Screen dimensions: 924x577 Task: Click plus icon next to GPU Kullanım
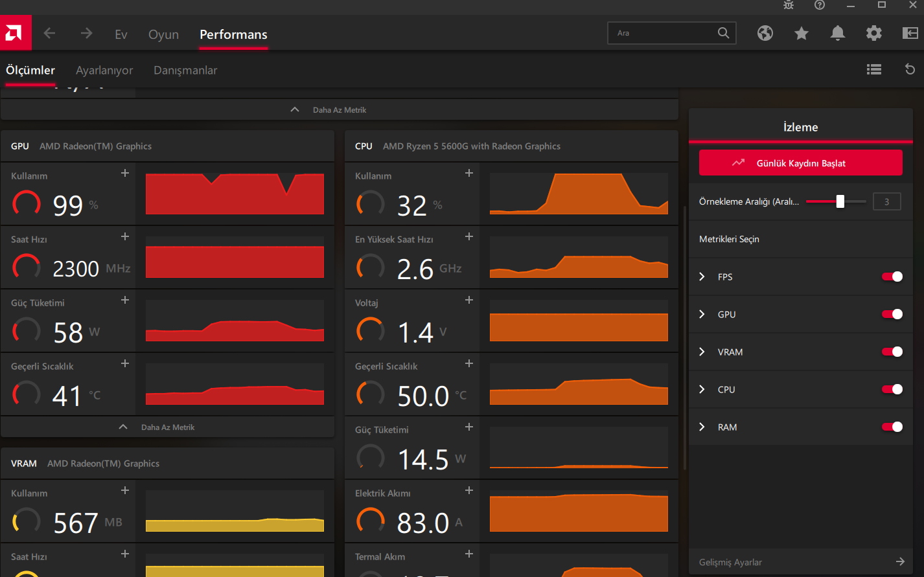tap(125, 174)
